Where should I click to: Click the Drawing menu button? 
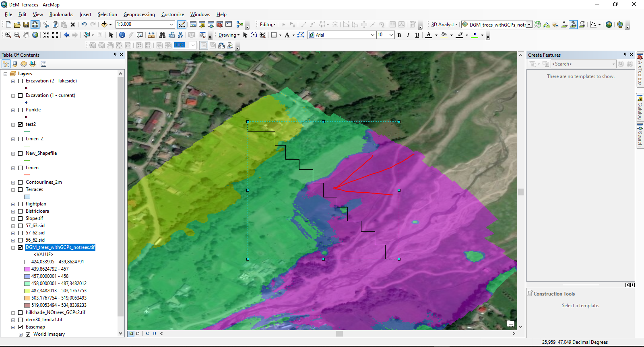229,35
